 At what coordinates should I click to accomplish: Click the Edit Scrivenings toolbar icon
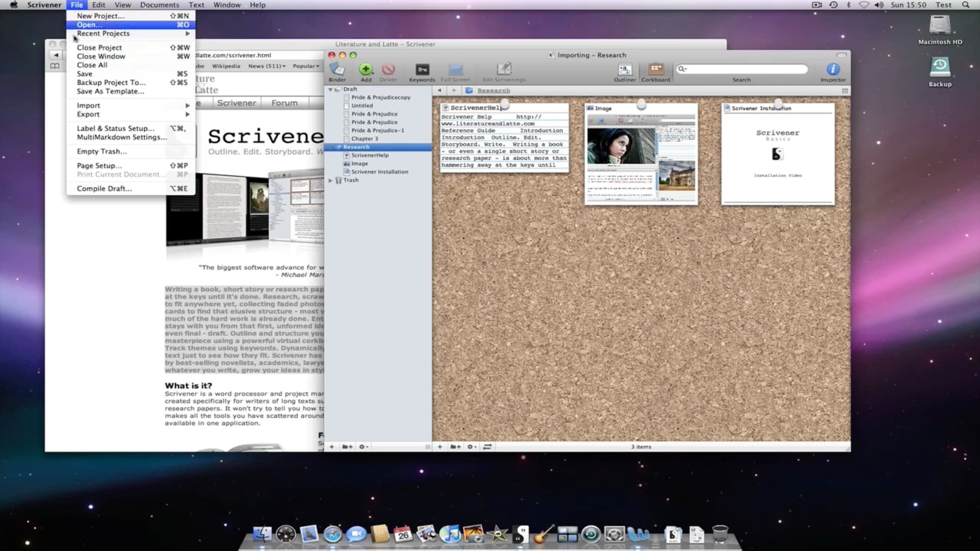point(504,72)
